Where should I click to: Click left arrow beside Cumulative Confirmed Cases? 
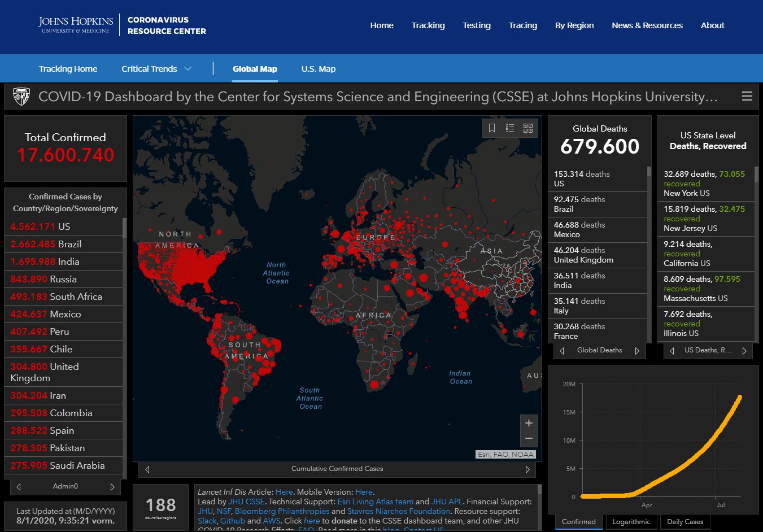pyautogui.click(x=147, y=469)
